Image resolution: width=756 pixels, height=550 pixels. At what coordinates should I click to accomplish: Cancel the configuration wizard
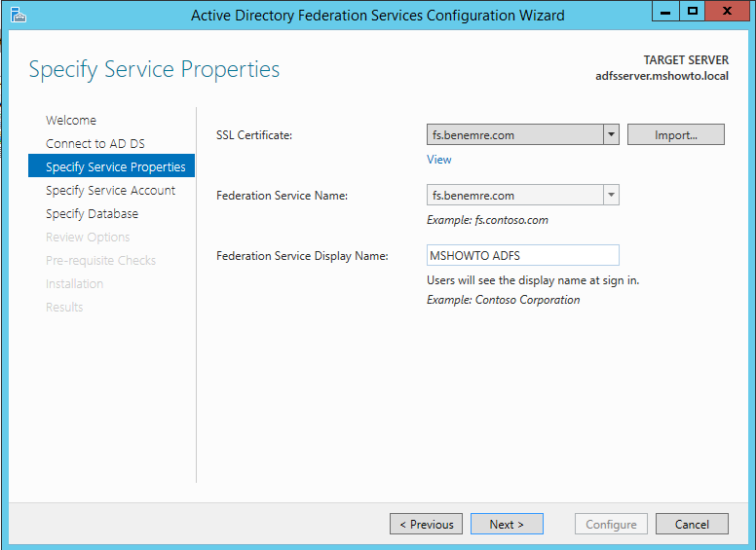[x=692, y=524]
